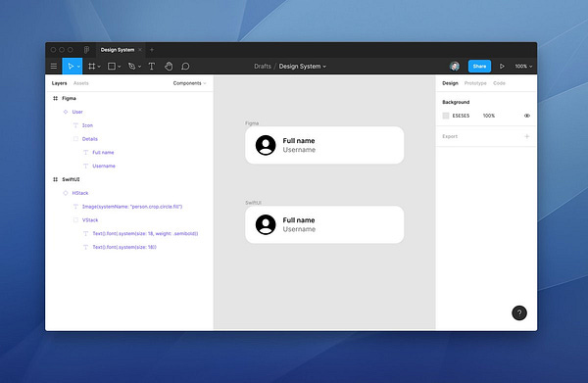588x383 pixels.
Task: Click Full name text in Figma card
Action: click(x=299, y=141)
